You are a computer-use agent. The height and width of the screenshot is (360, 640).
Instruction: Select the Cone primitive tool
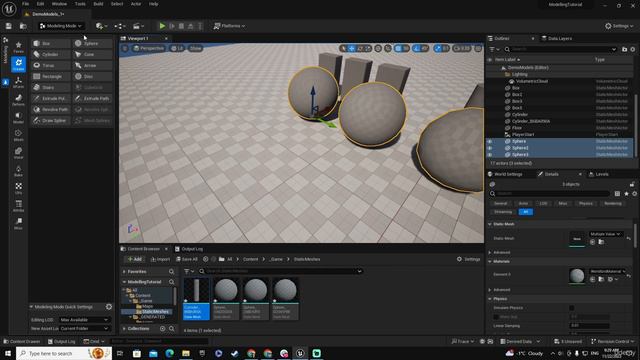coord(93,54)
